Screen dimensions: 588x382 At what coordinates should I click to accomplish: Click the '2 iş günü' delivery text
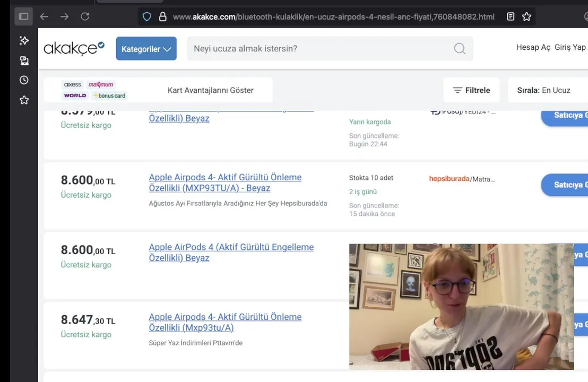[362, 192]
